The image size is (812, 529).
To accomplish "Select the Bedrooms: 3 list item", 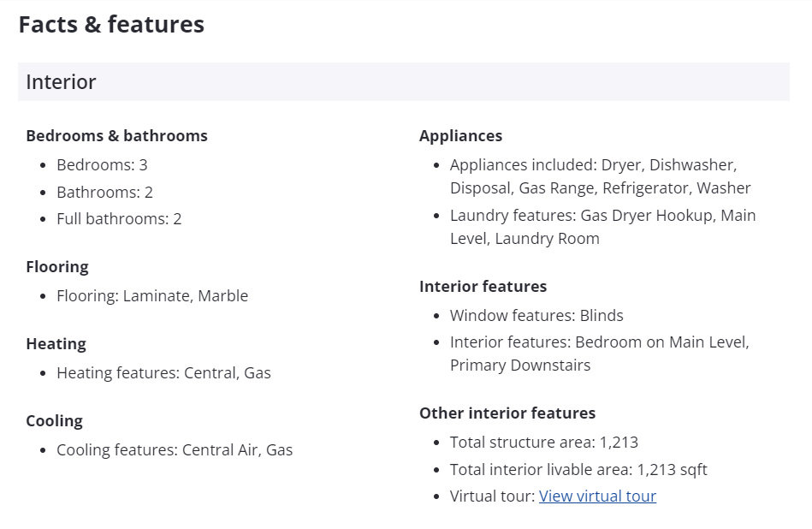I will 102,164.
